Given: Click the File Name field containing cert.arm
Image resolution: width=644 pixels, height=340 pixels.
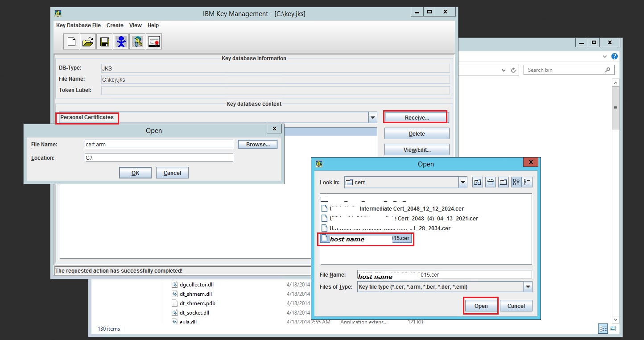Looking at the screenshot, I should tap(159, 144).
